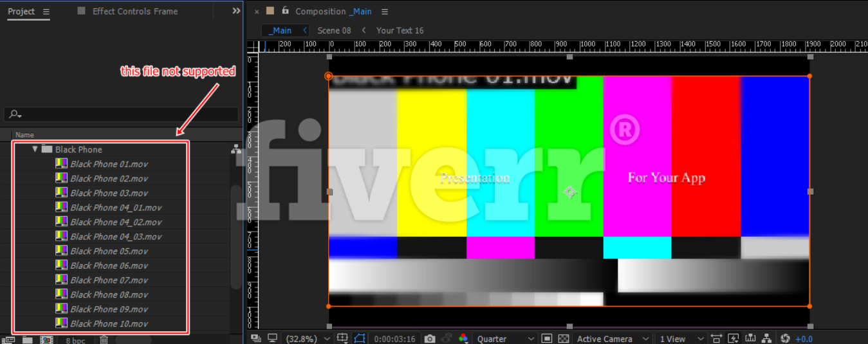Click the project search field
The height and width of the screenshot is (344, 868).
[x=121, y=114]
